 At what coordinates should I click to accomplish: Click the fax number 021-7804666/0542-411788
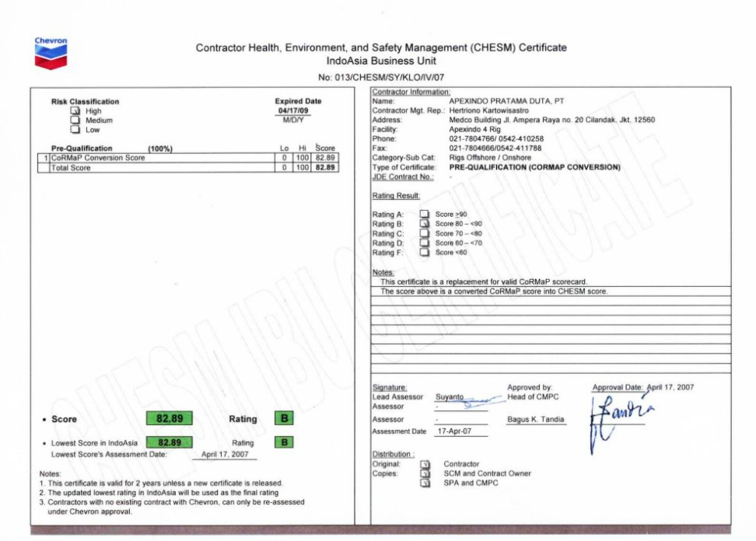point(495,148)
